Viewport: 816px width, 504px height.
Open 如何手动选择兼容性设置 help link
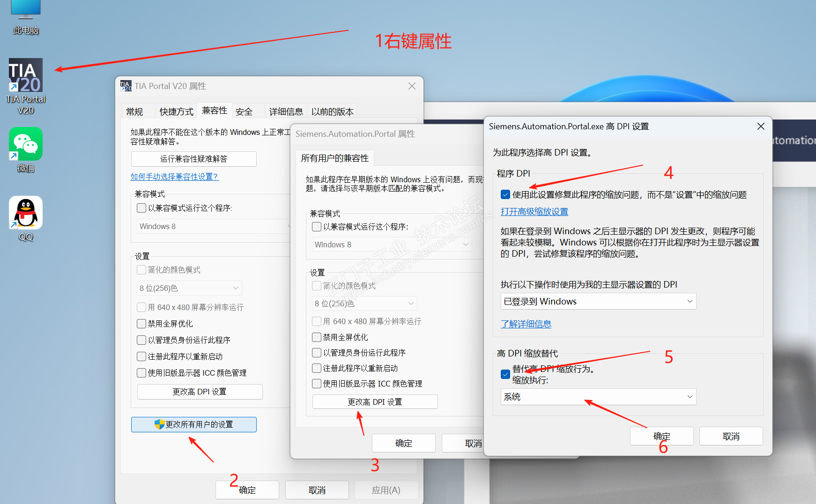(174, 177)
